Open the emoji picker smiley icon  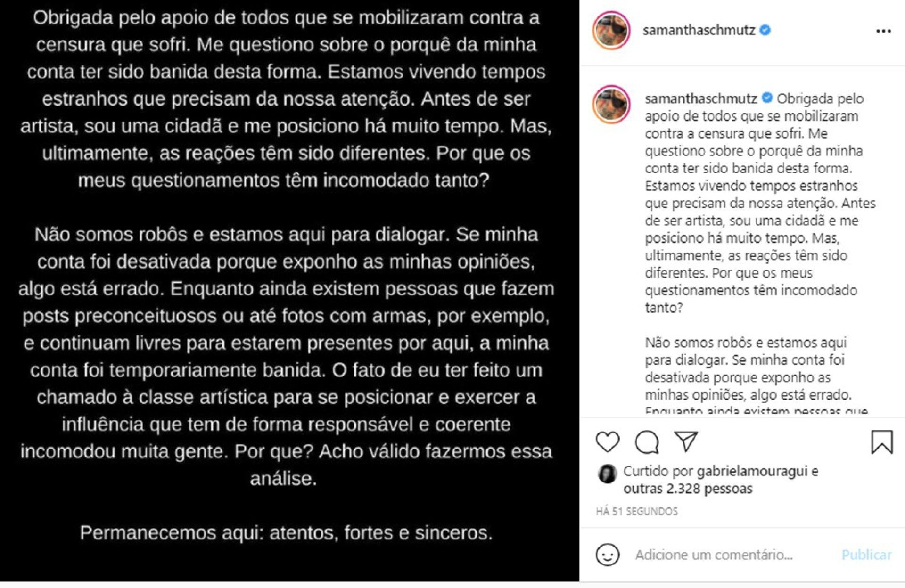(x=608, y=555)
